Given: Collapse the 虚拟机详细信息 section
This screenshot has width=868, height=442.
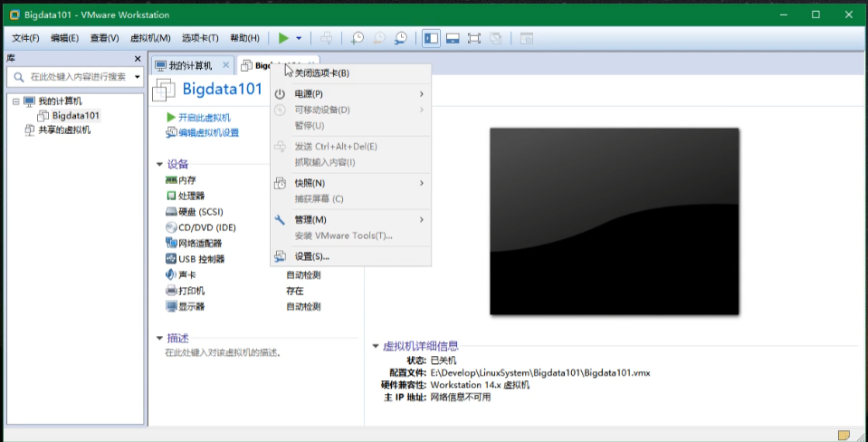Looking at the screenshot, I should [376, 346].
